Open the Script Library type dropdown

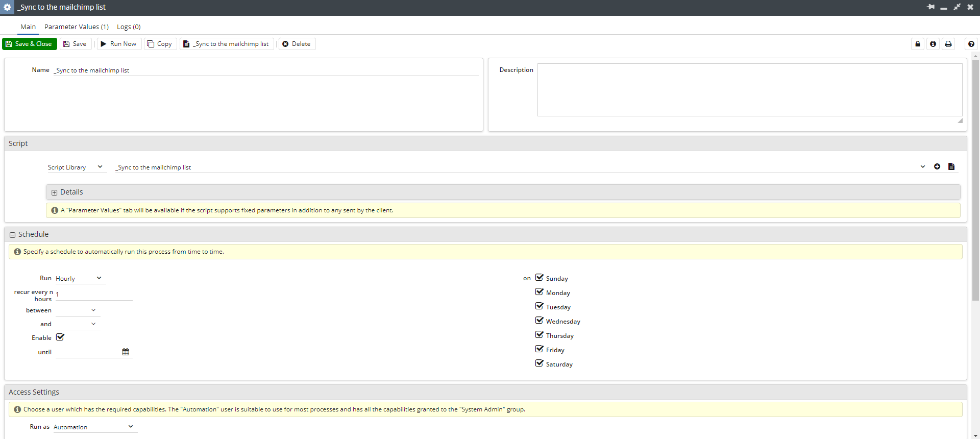(x=77, y=167)
